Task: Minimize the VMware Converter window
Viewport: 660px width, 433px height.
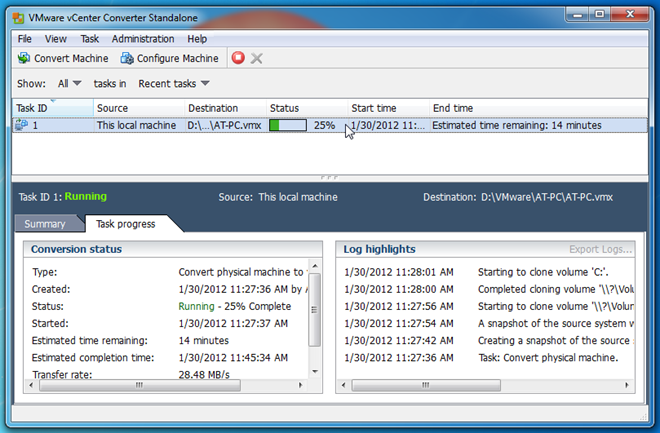Action: [x=578, y=15]
